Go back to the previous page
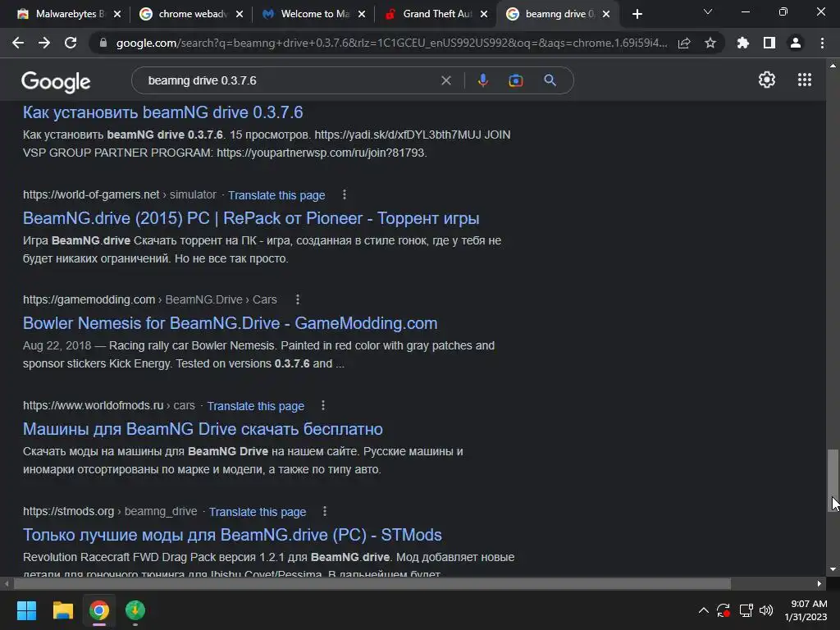This screenshot has height=630, width=840. pos(18,43)
